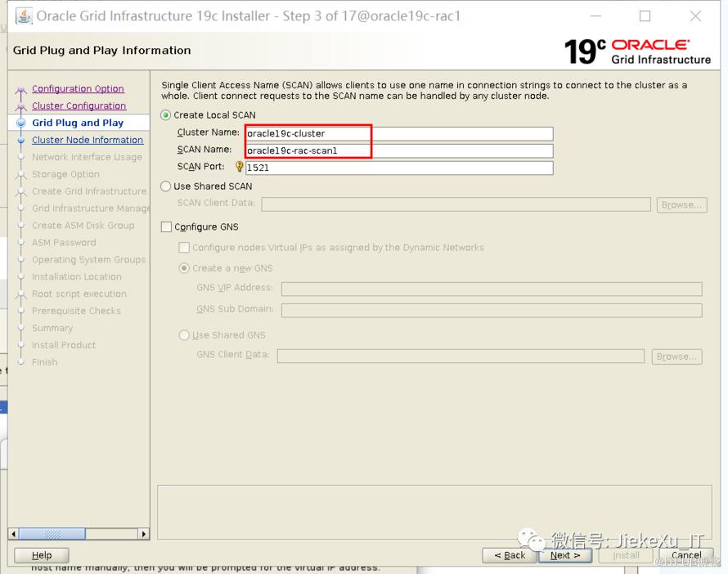Click the Java installer icon in title bar
This screenshot has height=574, width=728.
[x=24, y=16]
